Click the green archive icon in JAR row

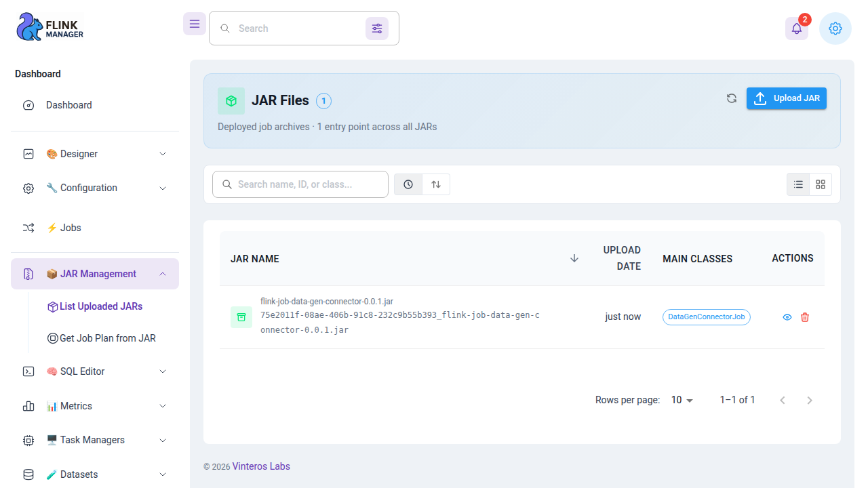tap(241, 317)
